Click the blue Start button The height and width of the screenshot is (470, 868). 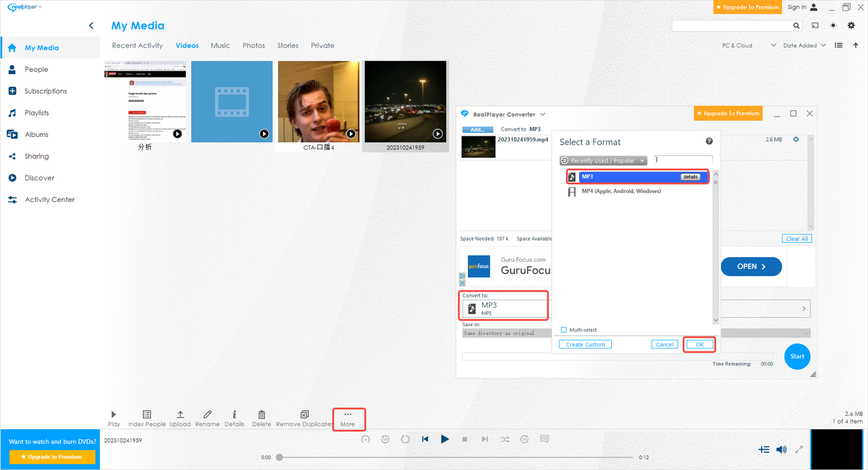[x=797, y=356]
